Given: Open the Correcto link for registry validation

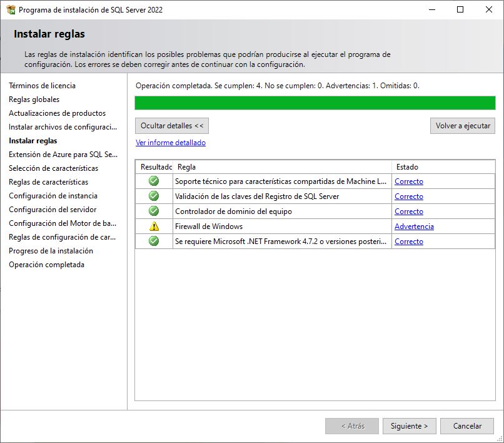Looking at the screenshot, I should coord(409,196).
